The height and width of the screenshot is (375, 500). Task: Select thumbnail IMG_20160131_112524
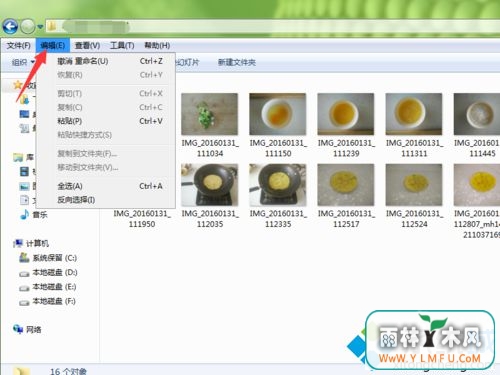414,185
